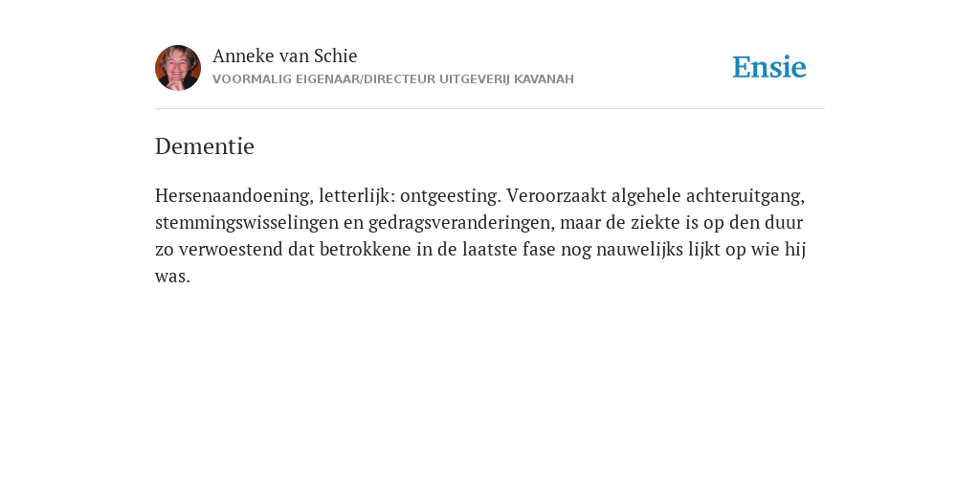This screenshot has height=490, width=980.
Task: Click the surname 'Schie' in the author name
Action: pos(336,56)
